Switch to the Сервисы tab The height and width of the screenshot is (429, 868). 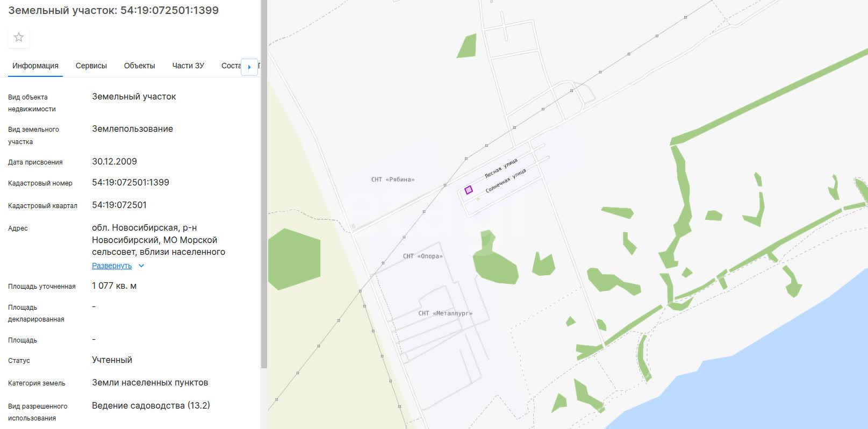91,66
